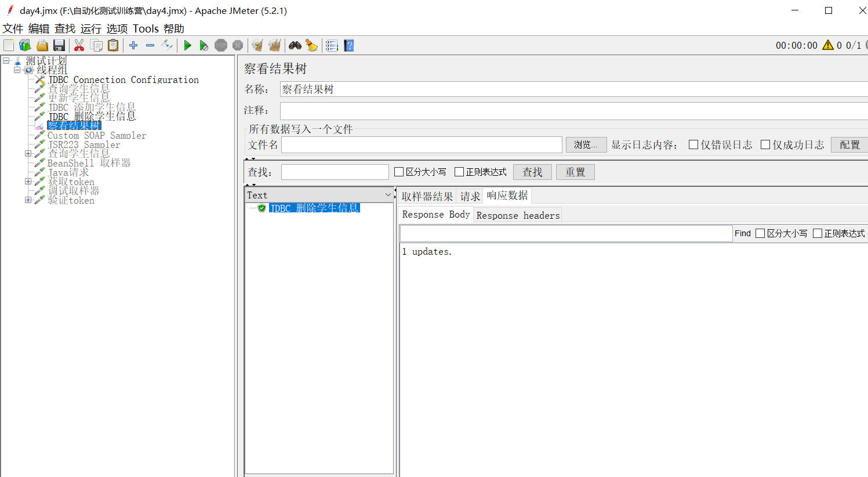The image size is (868, 477).
Task: Click the Expand All plus icon
Action: coord(133,45)
